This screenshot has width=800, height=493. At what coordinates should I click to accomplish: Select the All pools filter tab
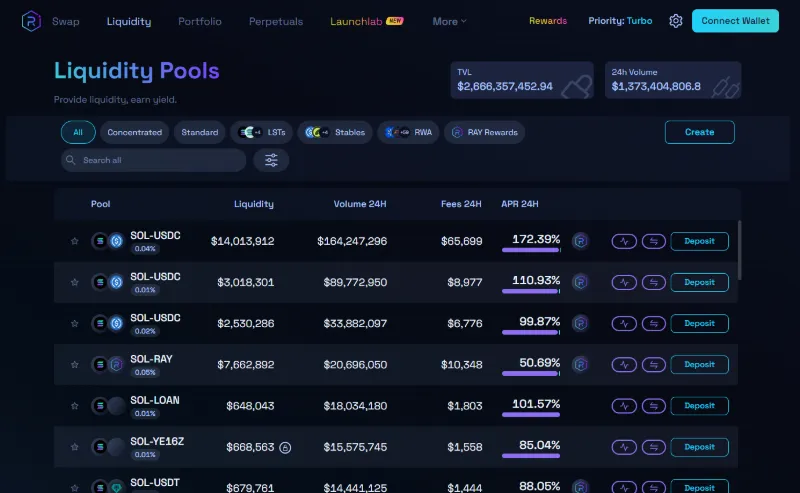coord(78,132)
